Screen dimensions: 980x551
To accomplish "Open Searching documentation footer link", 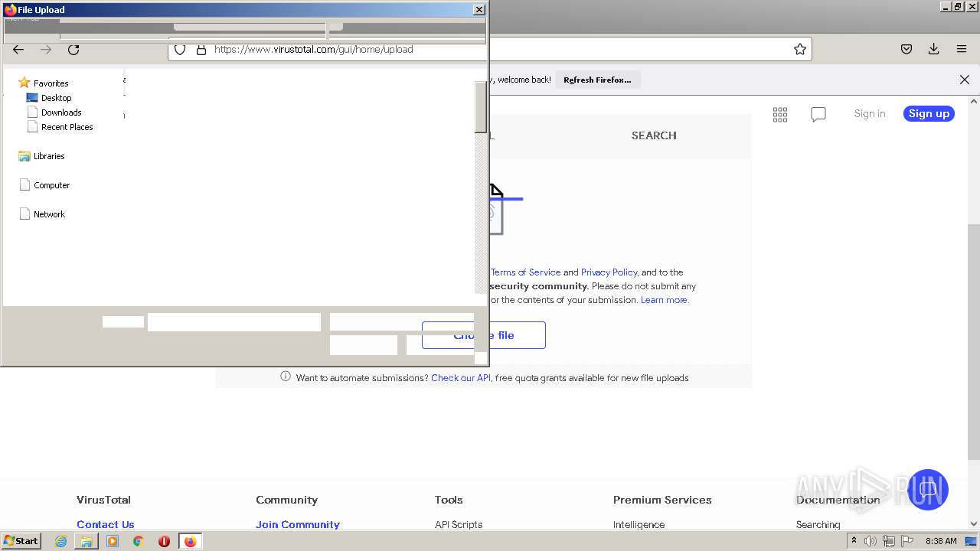I will coord(818,524).
